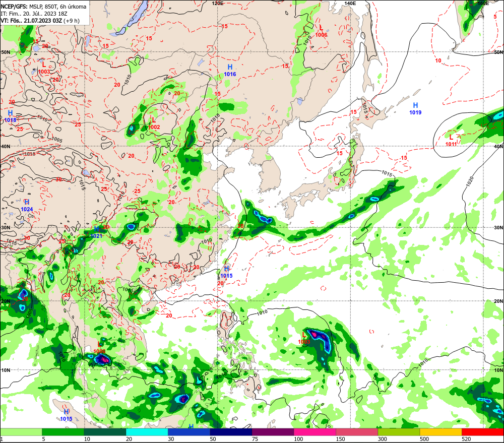
Task: Click the 'H 1015' high over Sumatra
Action: 66,415
